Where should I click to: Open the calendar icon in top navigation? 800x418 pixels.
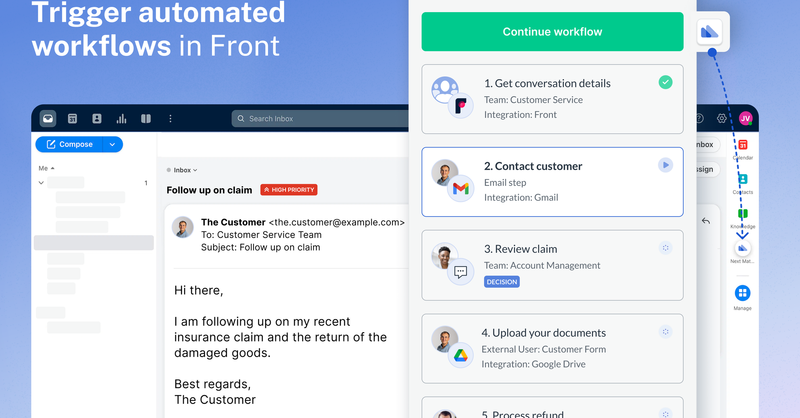(72, 118)
